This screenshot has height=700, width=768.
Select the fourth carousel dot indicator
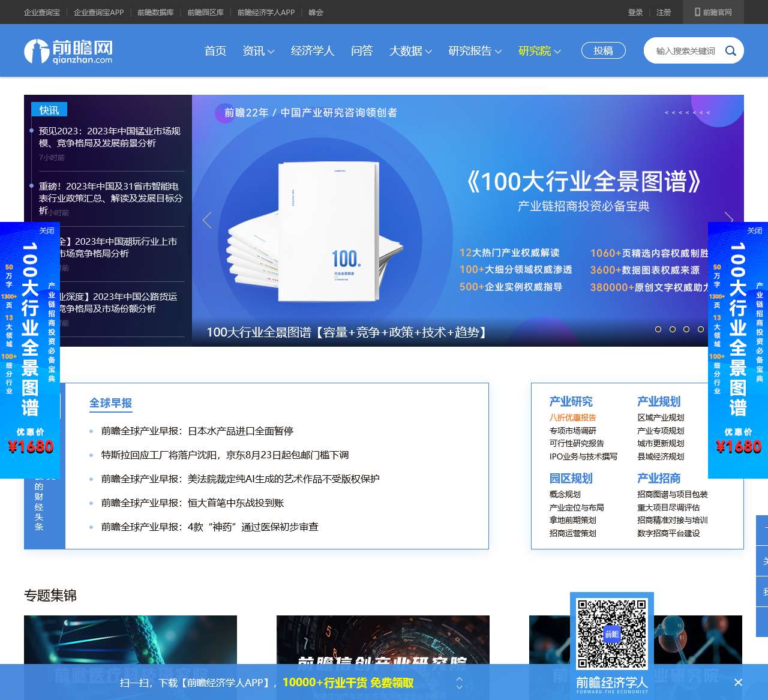tap(701, 329)
